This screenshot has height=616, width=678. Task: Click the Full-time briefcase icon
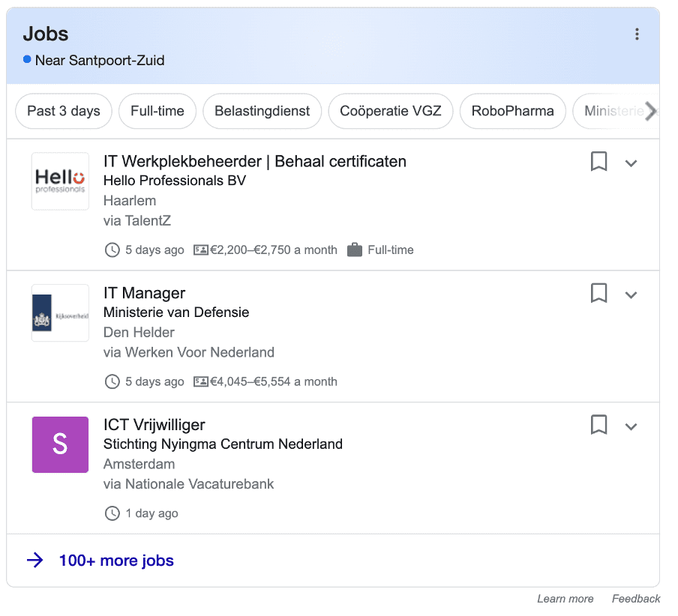[x=355, y=250]
